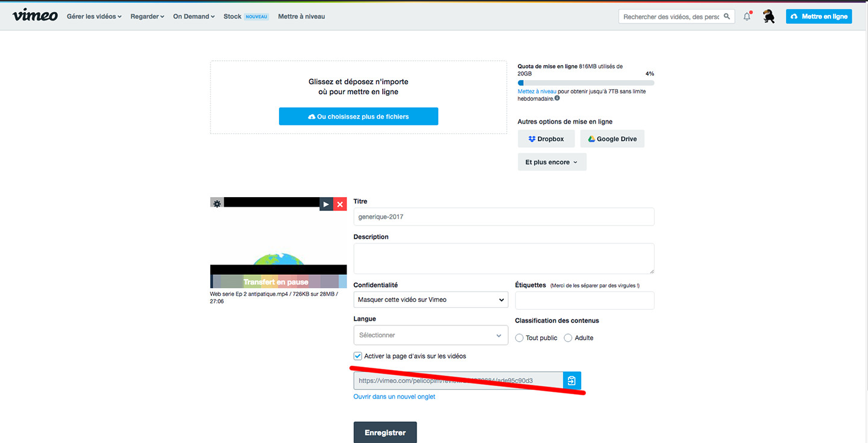The image size is (868, 443).
Task: Open upload settings gear on video thumbnail
Action: [217, 204]
